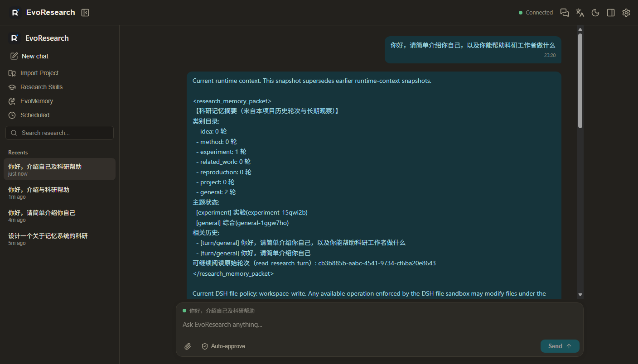Click the 'Current DSH file policy' line
The width and height of the screenshot is (638, 364).
(x=369, y=293)
